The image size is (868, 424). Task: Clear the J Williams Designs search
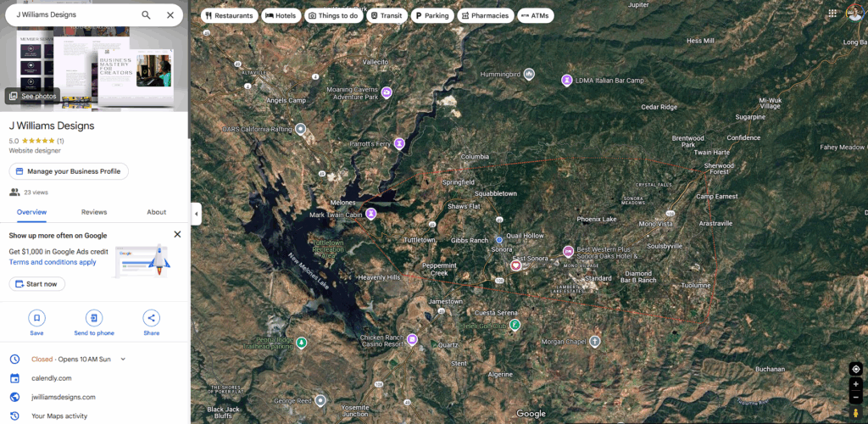coord(170,15)
